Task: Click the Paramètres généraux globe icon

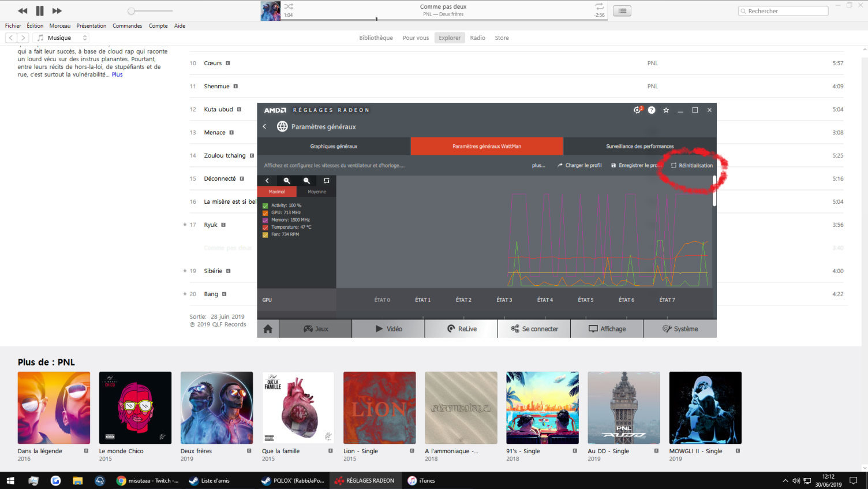Action: [x=282, y=126]
